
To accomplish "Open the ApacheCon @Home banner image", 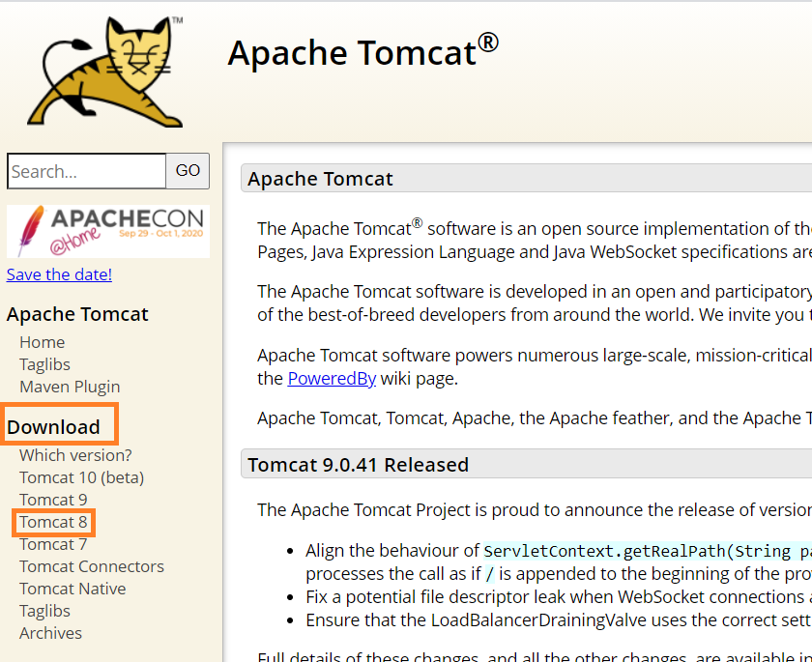I will (x=107, y=231).
